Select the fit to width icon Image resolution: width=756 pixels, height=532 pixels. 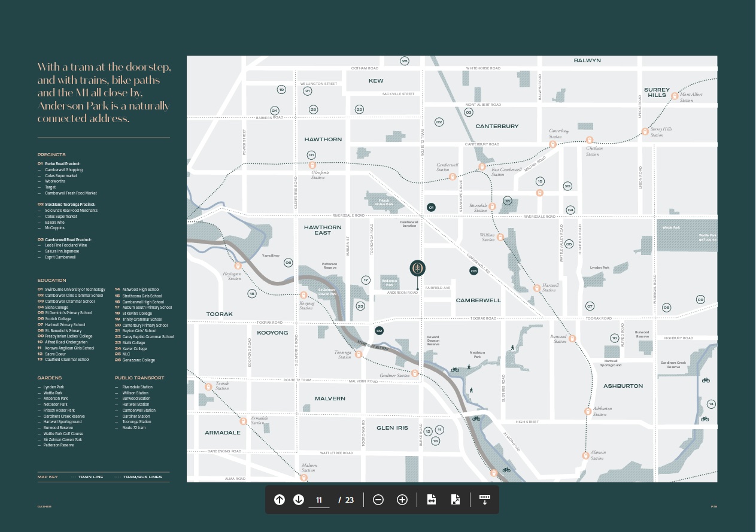click(432, 500)
